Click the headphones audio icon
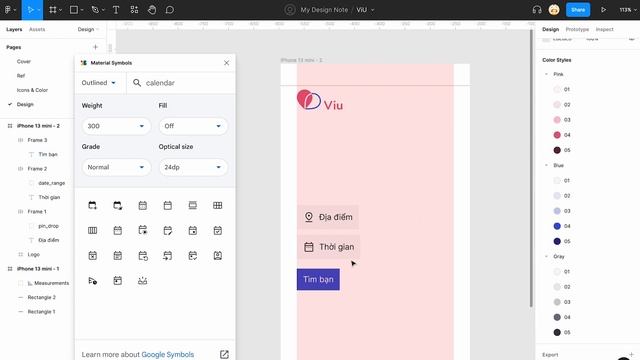Image resolution: width=640 pixels, height=360 pixels. point(537,10)
